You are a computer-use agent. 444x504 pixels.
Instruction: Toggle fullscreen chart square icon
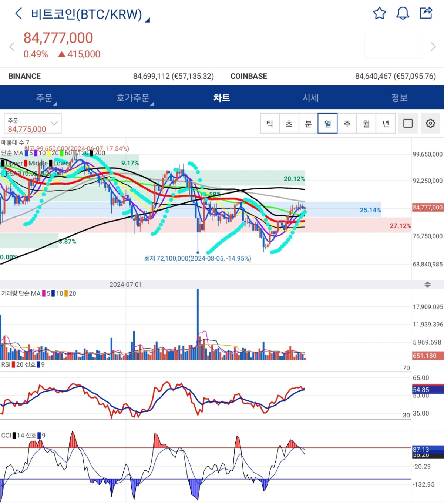pos(408,123)
